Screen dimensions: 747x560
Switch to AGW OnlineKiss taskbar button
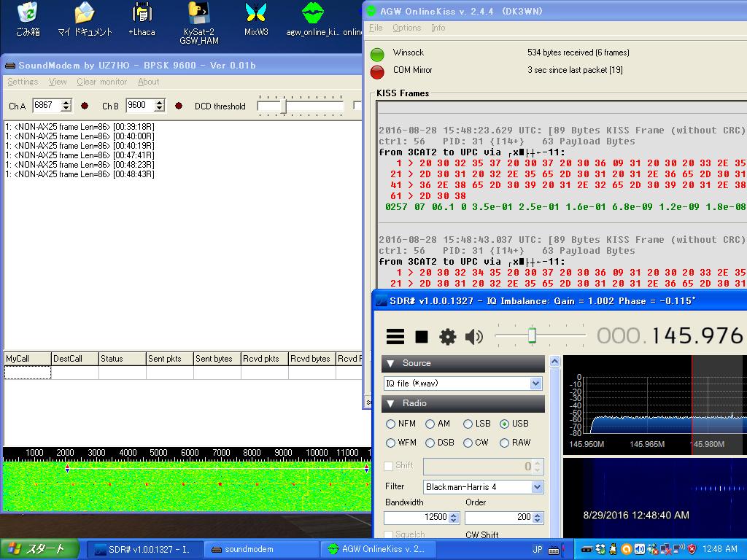[379, 549]
